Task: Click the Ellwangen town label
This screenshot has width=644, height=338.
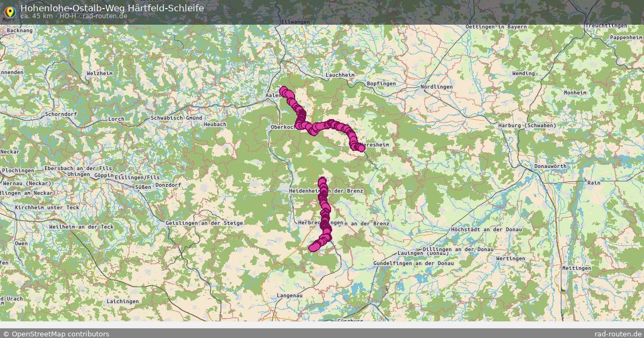Action: click(295, 22)
